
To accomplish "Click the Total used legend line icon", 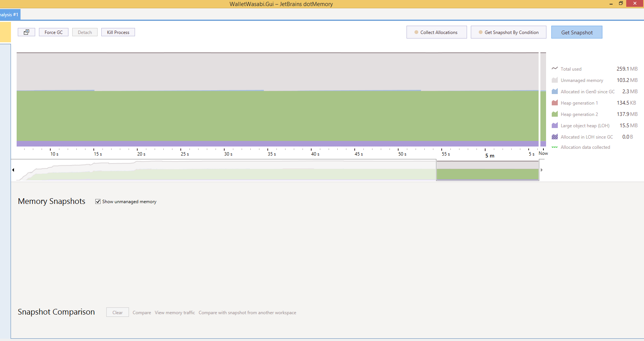I will click(x=555, y=68).
